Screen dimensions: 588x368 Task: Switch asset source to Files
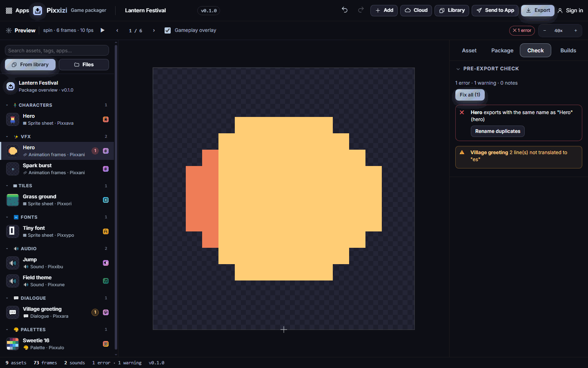tap(84, 65)
